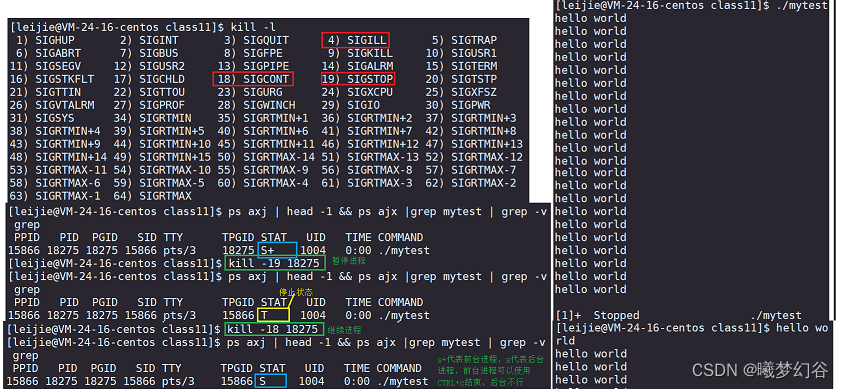This screenshot has height=389, width=845.
Task: Select the "11) SIGSEGV" signal entry
Action: pos(45,66)
